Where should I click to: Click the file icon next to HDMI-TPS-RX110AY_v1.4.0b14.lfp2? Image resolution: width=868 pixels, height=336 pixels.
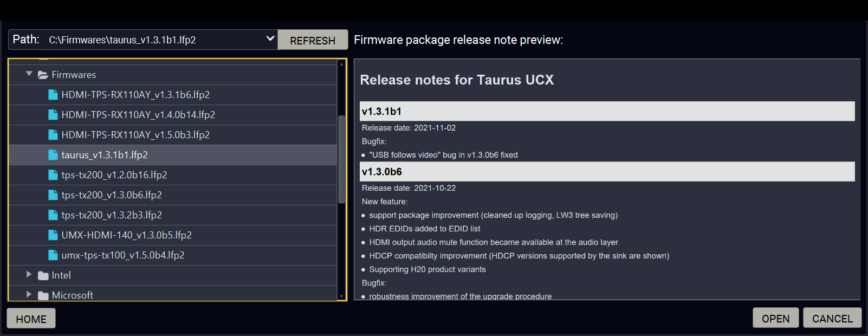click(x=53, y=115)
